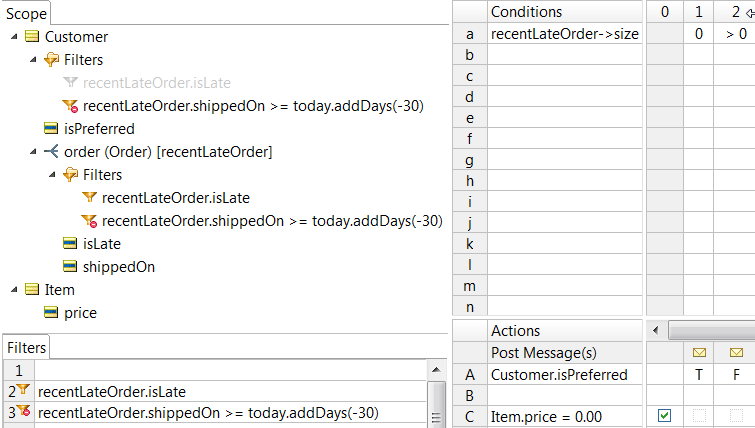Viewport: 755px width, 428px height.
Task: Click the empty action row B cell
Action: pos(565,395)
